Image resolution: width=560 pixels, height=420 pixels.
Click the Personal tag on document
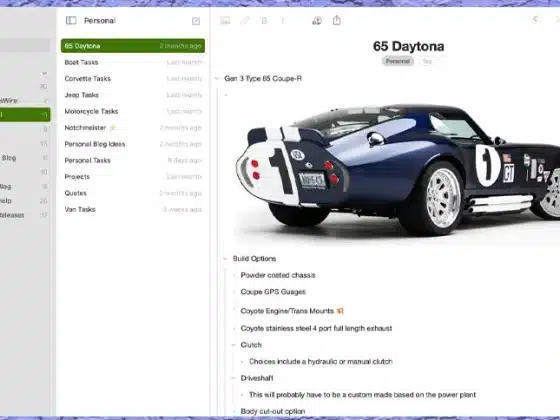[x=398, y=61]
